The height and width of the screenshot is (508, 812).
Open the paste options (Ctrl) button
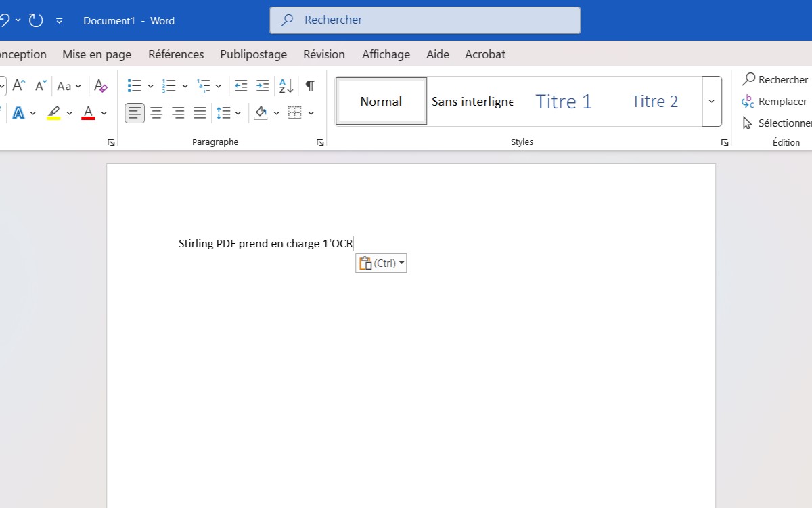pyautogui.click(x=381, y=263)
